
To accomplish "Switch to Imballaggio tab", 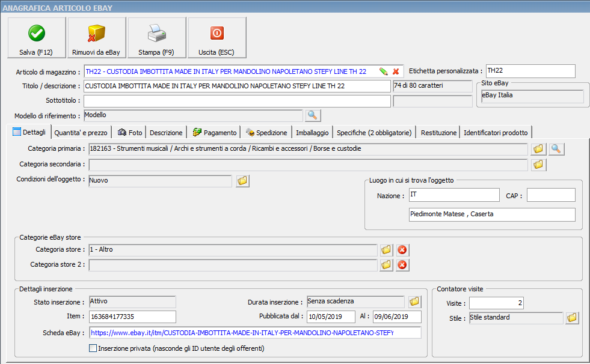I will pyautogui.click(x=312, y=133).
